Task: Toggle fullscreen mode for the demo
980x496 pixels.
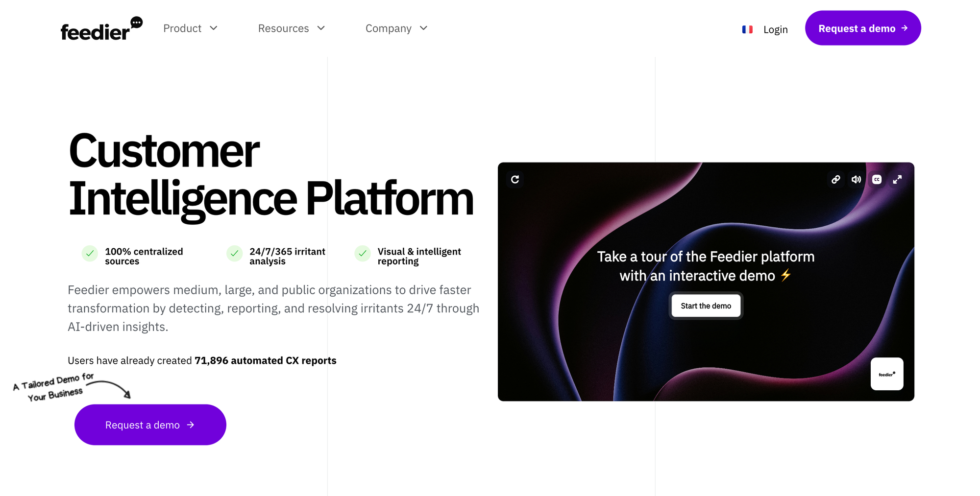Action: coord(898,179)
